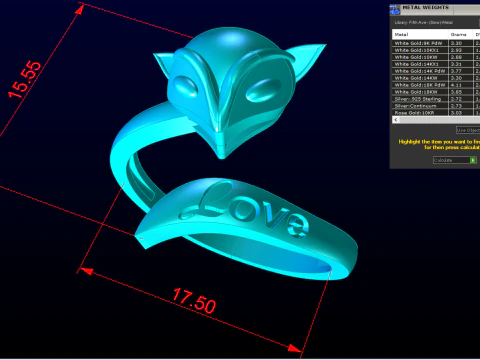Click the 15.55 dimension label
Viewport: 480px width, 360px height.
pos(24,79)
